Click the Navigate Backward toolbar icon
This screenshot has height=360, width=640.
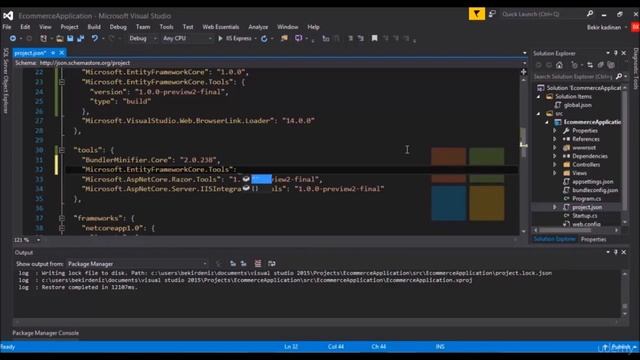(x=13, y=38)
